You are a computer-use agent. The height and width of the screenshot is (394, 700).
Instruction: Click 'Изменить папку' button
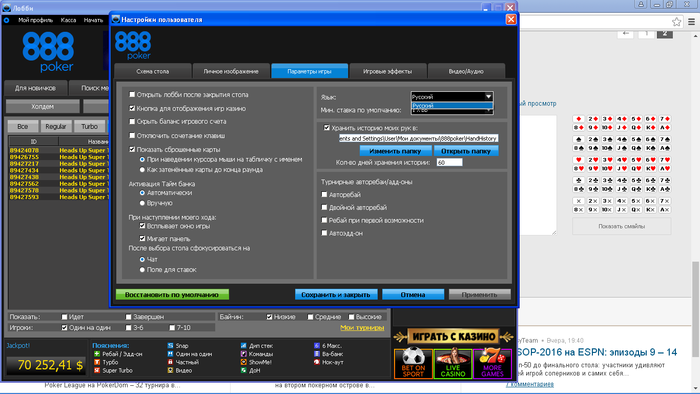pyautogui.click(x=395, y=151)
